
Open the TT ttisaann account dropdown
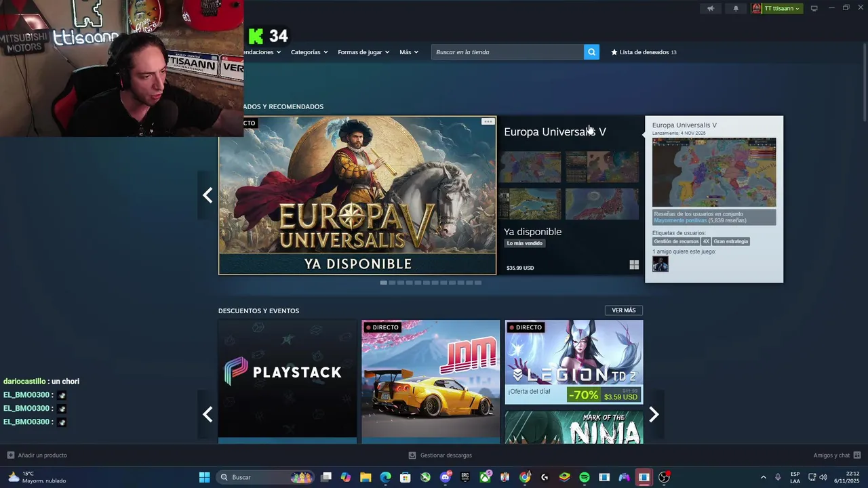[x=782, y=8]
